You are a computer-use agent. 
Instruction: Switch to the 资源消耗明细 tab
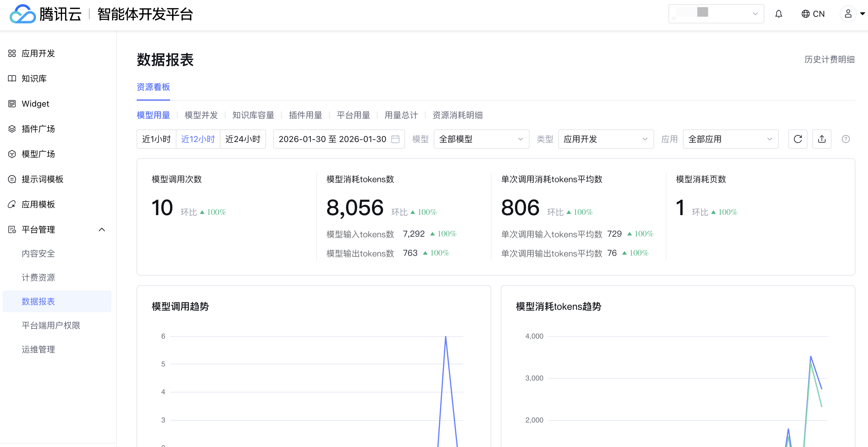tap(457, 115)
